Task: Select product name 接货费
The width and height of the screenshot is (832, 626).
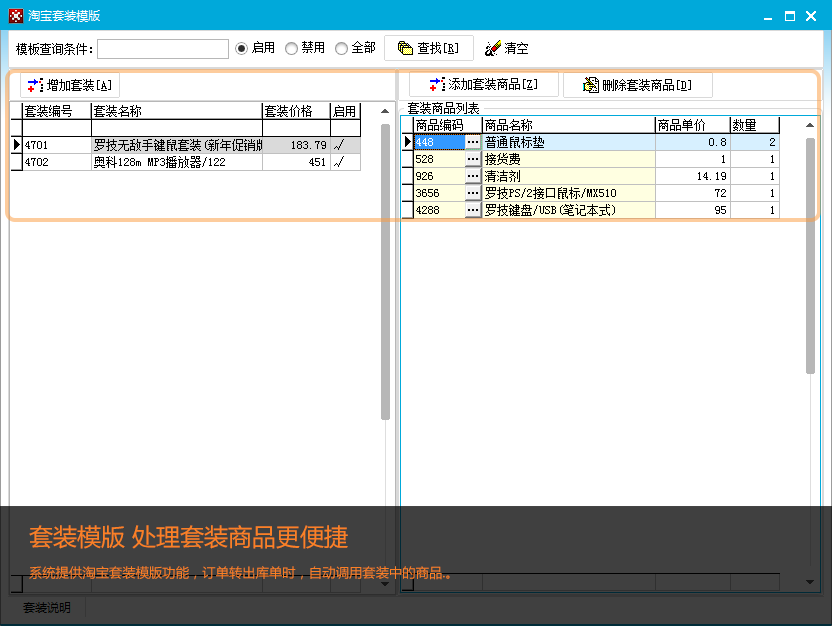Action: click(x=568, y=159)
